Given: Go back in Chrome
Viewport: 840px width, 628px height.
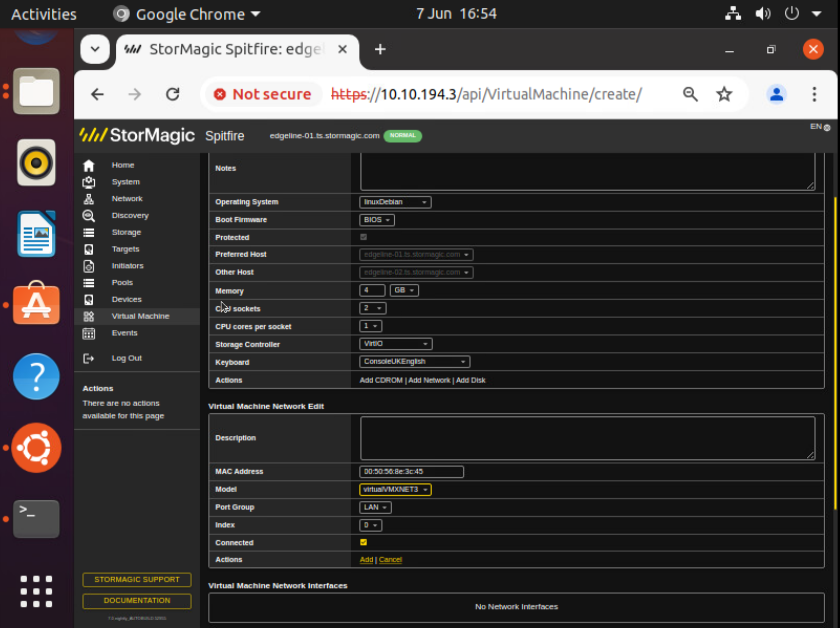Looking at the screenshot, I should click(x=97, y=94).
